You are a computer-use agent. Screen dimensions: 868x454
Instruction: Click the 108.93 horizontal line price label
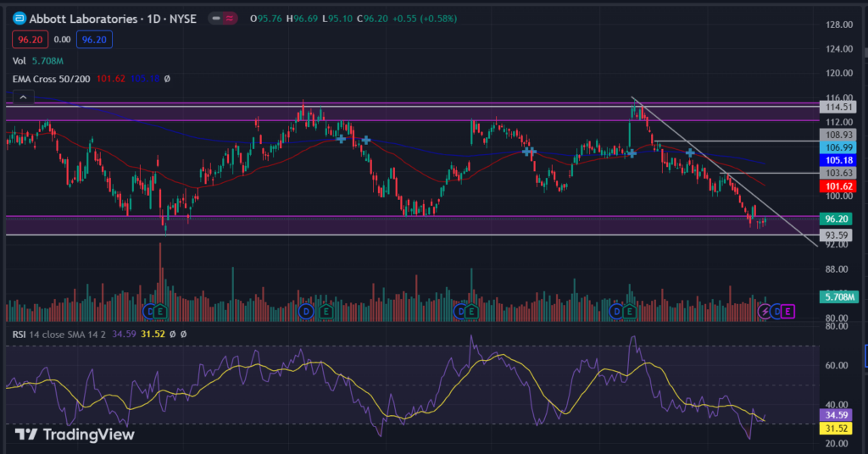coord(838,135)
